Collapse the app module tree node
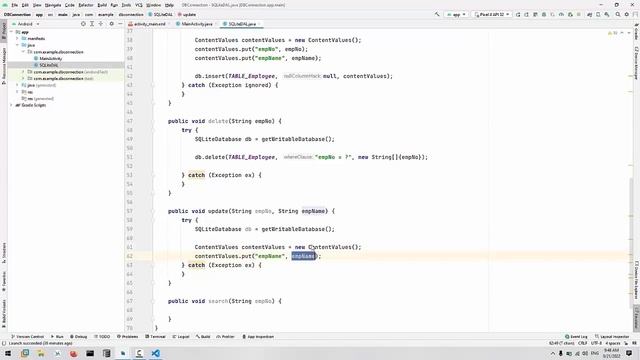Screen dimensions: 640x360 (x=11, y=32)
